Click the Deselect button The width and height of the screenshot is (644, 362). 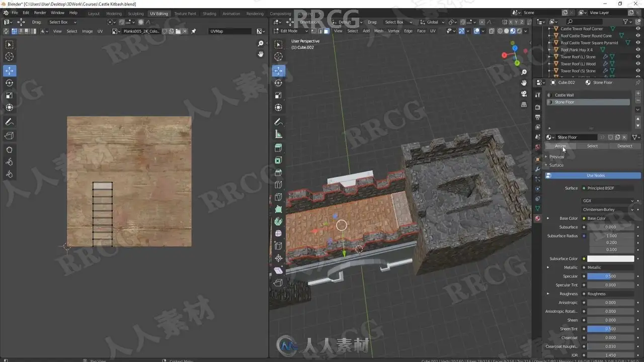point(625,146)
